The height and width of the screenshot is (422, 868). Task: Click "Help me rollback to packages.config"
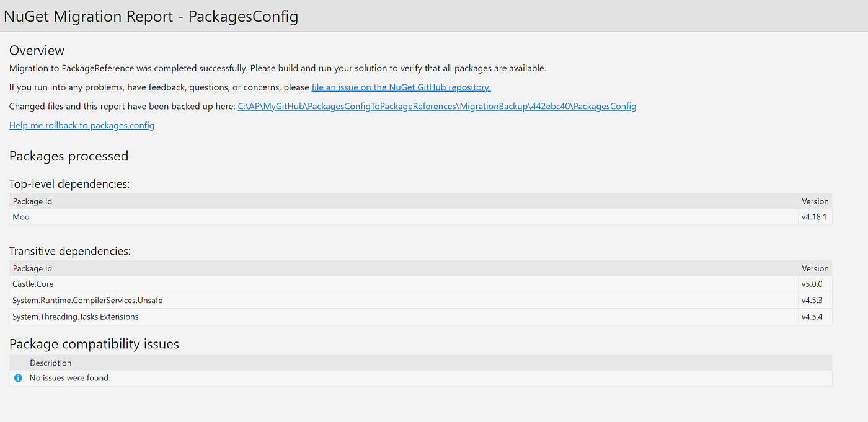click(x=81, y=125)
